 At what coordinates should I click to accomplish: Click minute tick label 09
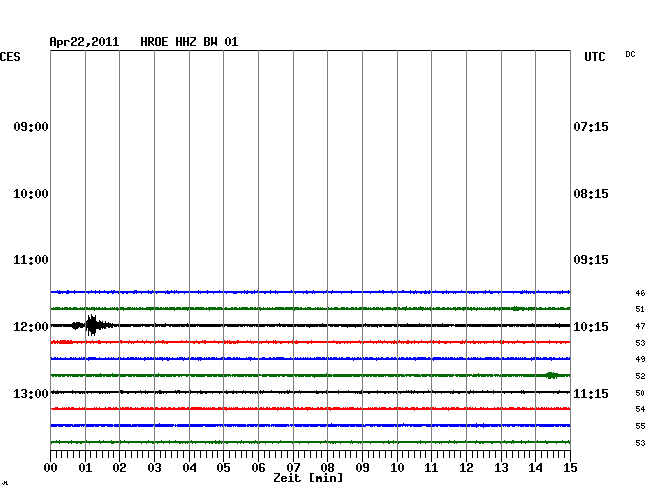pos(362,468)
